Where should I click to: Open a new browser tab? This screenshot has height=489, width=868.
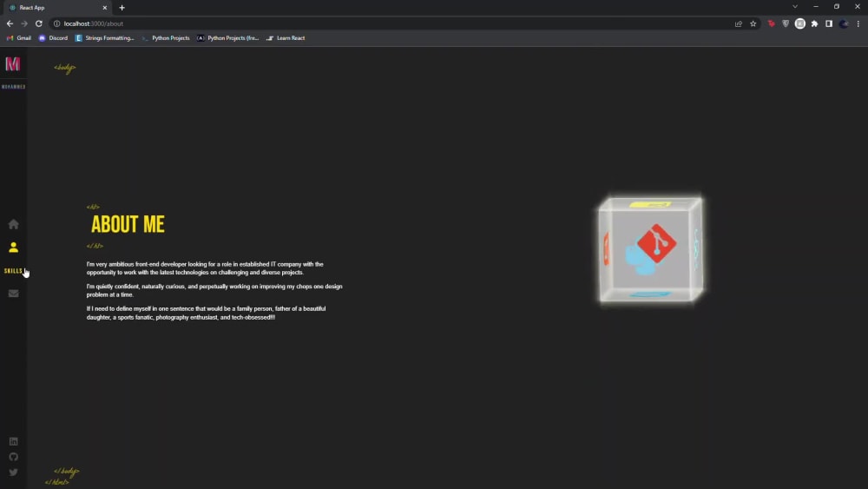[122, 8]
